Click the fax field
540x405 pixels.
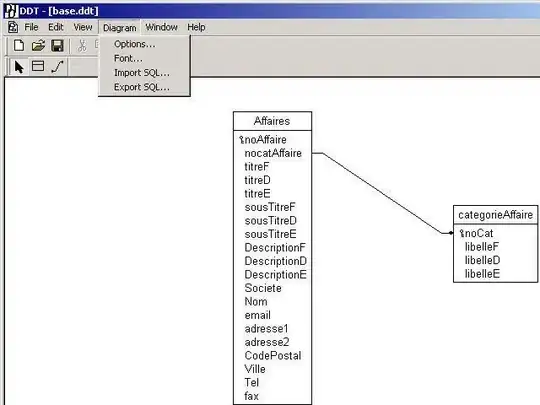(251, 396)
